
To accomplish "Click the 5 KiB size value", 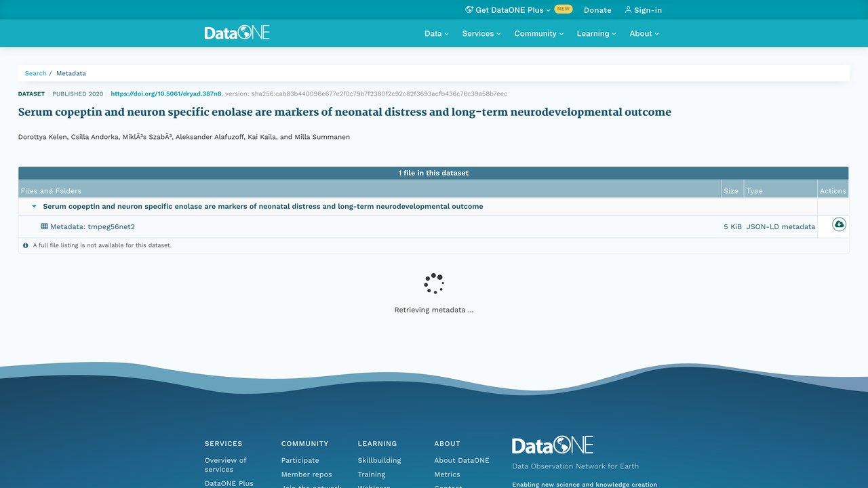I will tap(732, 226).
